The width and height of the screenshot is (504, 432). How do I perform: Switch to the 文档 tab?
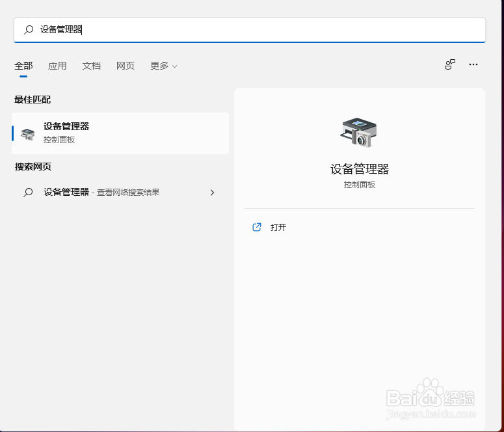tap(91, 66)
